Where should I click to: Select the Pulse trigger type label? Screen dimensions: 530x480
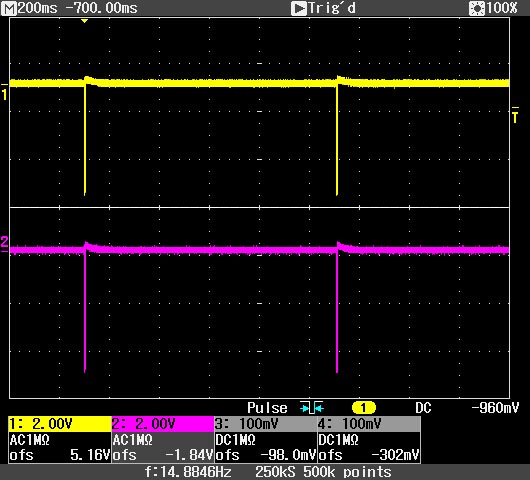pyautogui.click(x=267, y=408)
